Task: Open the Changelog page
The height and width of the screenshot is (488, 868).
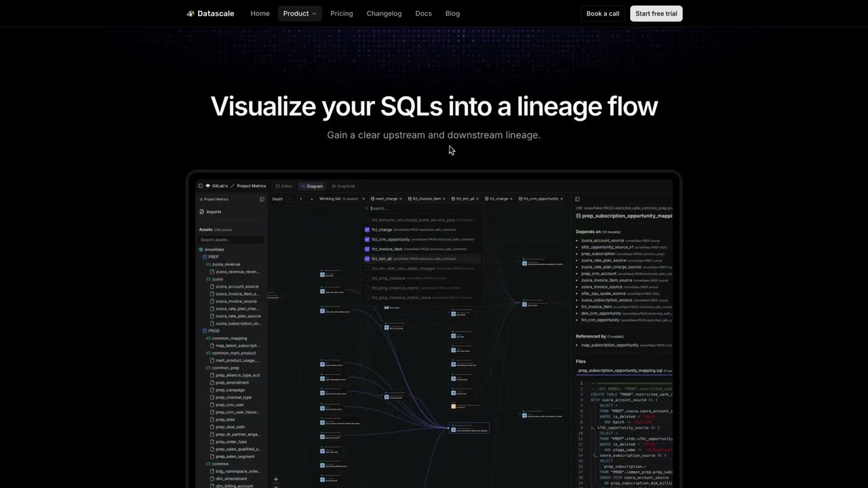Action: [x=384, y=14]
